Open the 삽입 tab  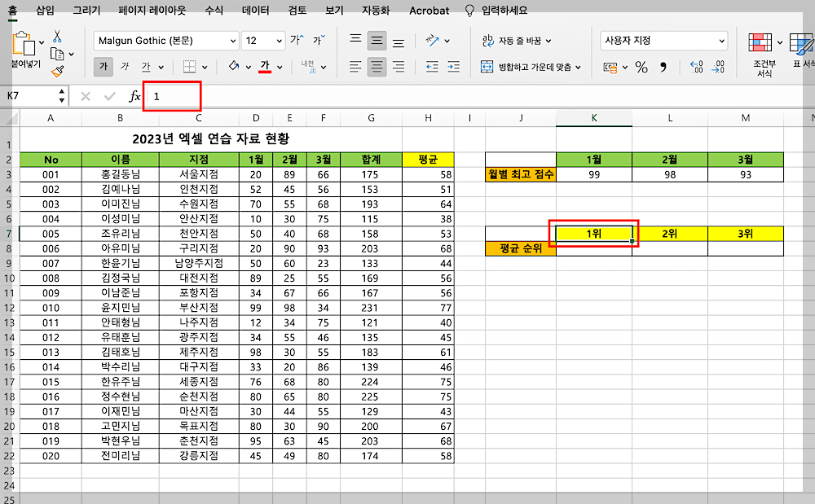click(45, 10)
